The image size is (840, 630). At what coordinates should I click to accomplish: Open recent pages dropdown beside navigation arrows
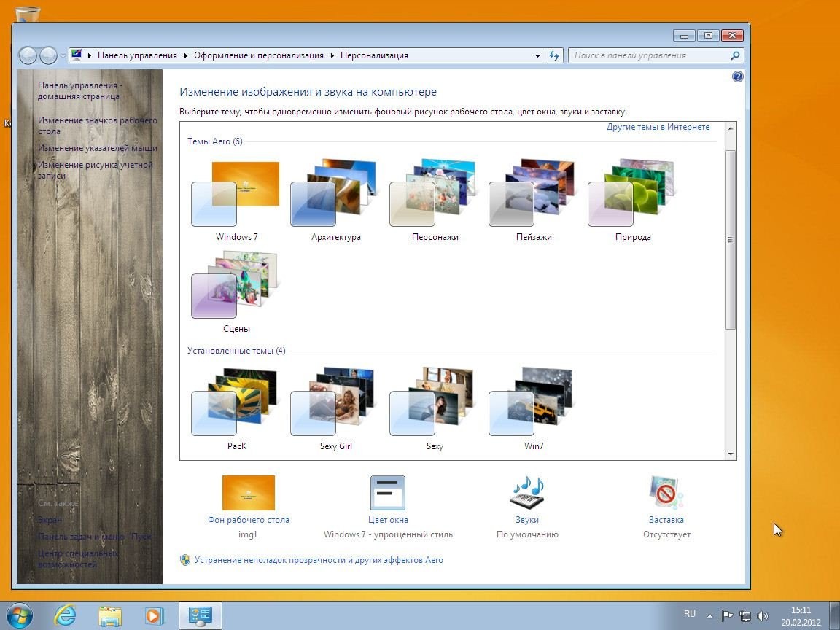(x=63, y=55)
